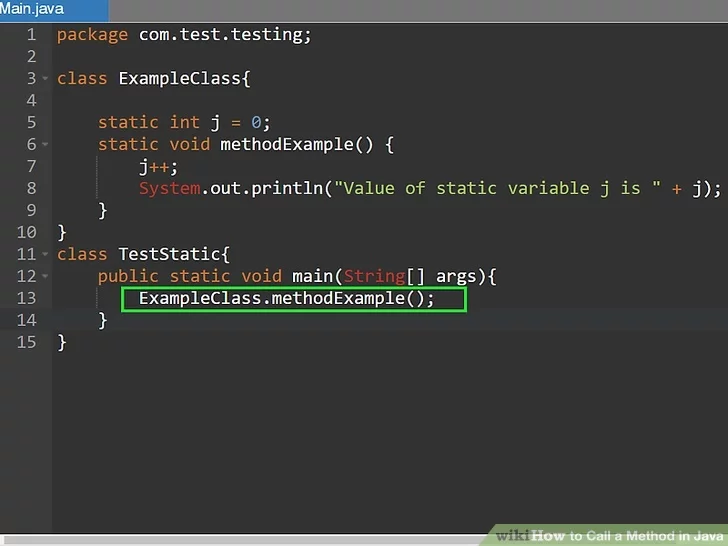728x546 pixels.
Task: Click the 'ExampleClass{' class declaration name
Action: click(184, 79)
